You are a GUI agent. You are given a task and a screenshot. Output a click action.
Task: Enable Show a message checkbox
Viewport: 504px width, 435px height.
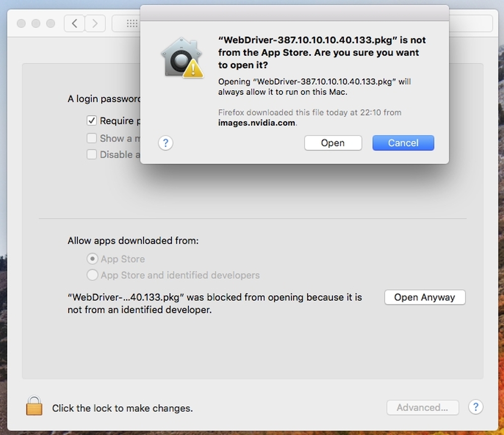(x=92, y=138)
